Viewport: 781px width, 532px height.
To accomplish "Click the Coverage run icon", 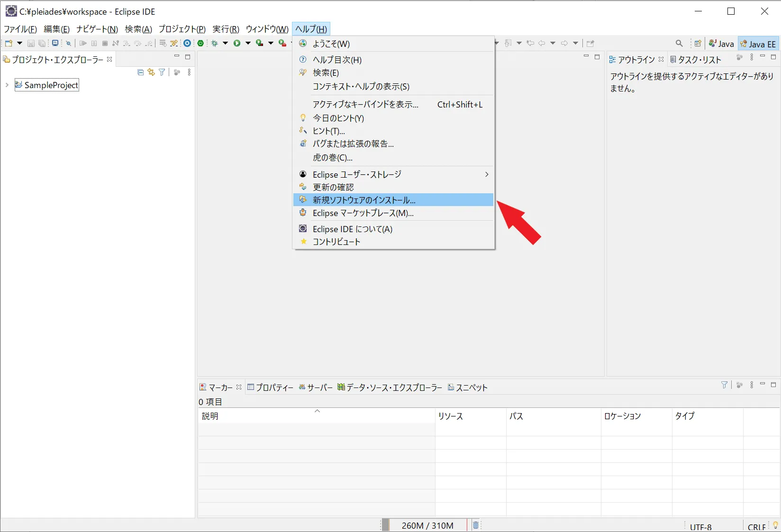I will pos(259,43).
